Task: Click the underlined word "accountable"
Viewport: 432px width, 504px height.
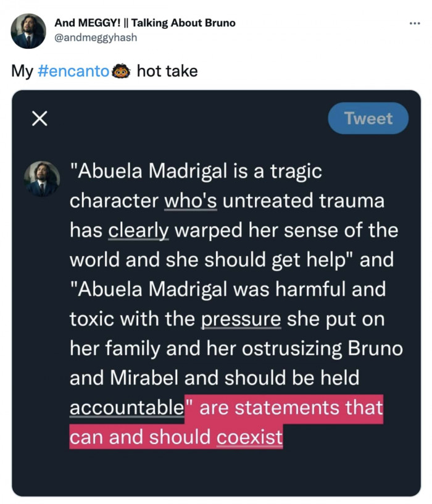Action: [127, 408]
